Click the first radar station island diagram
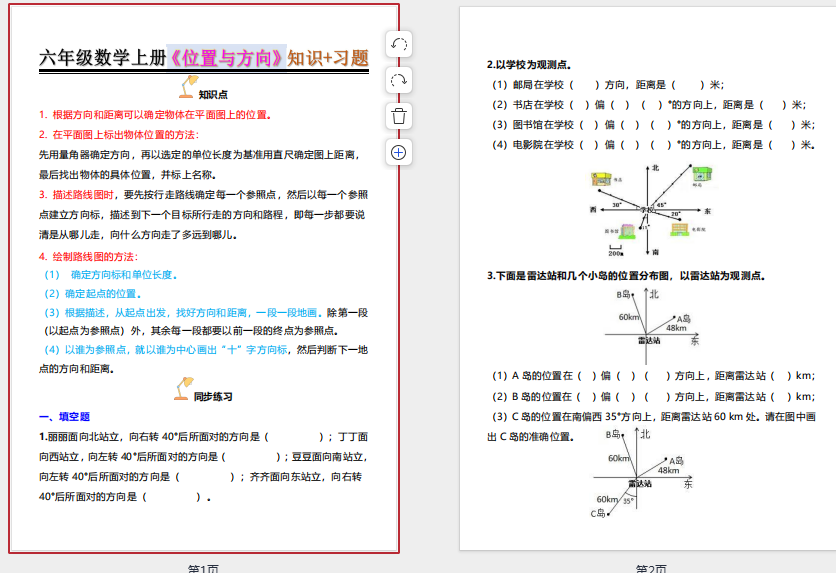 [x=651, y=318]
